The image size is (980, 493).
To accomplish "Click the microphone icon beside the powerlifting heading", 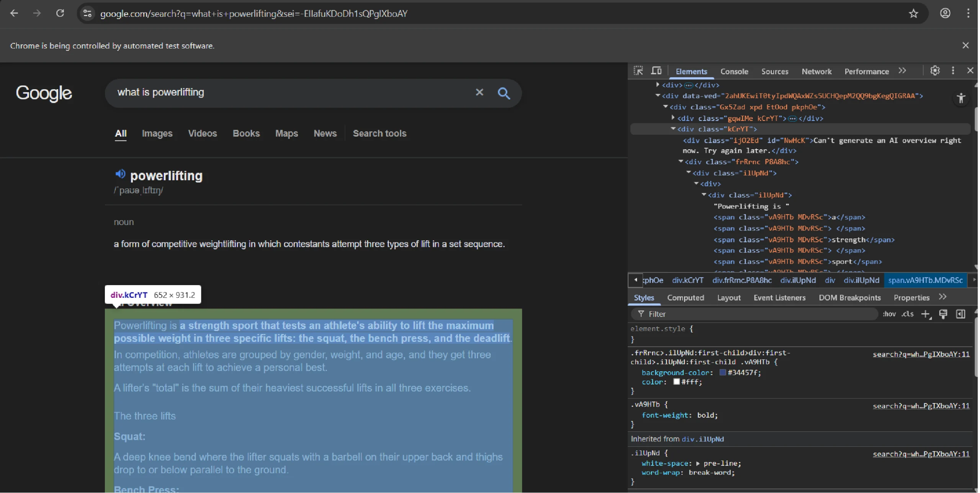I will pos(121,174).
